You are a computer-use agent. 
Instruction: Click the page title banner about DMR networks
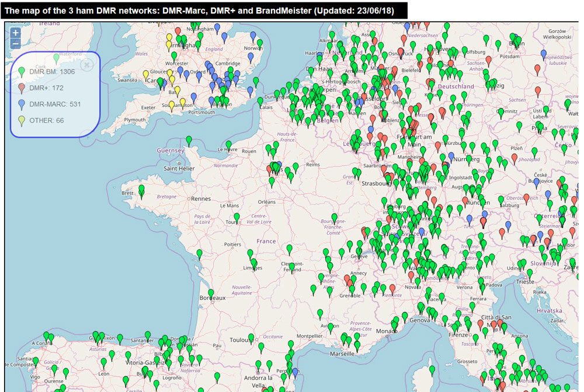[x=204, y=11]
